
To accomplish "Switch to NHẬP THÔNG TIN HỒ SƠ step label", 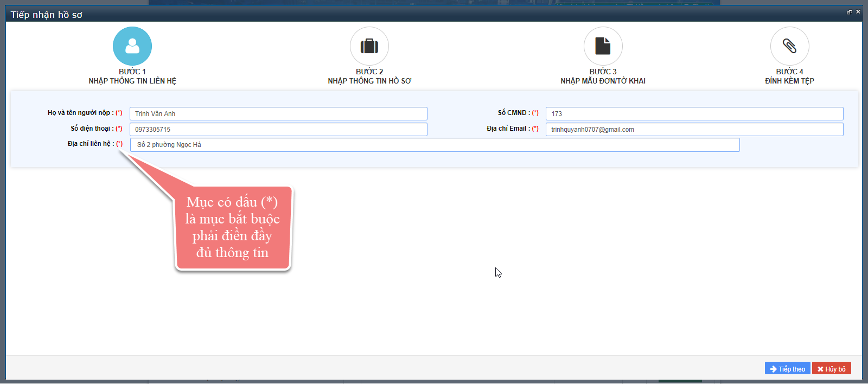I will tap(369, 81).
